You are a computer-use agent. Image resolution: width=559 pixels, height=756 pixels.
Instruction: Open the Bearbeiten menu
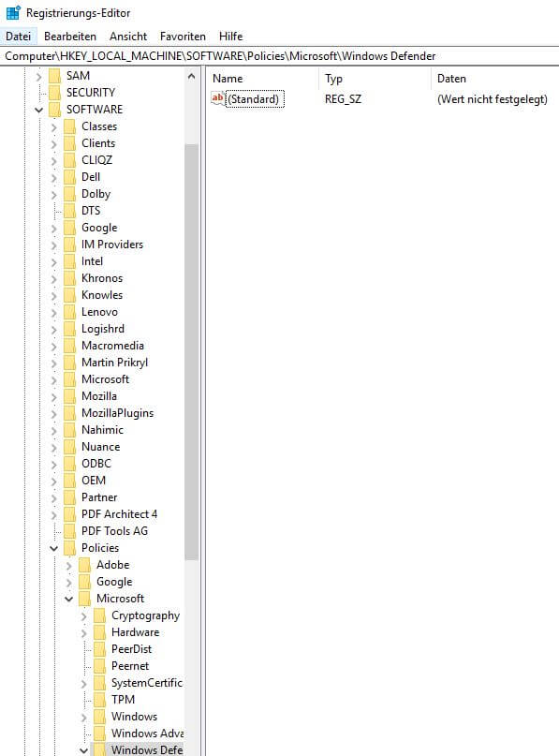pyautogui.click(x=70, y=37)
